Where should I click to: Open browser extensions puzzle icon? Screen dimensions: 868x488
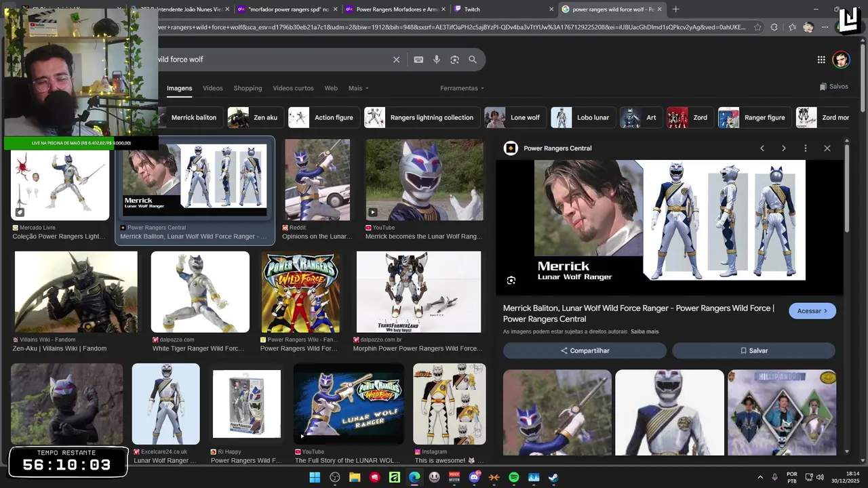[774, 27]
